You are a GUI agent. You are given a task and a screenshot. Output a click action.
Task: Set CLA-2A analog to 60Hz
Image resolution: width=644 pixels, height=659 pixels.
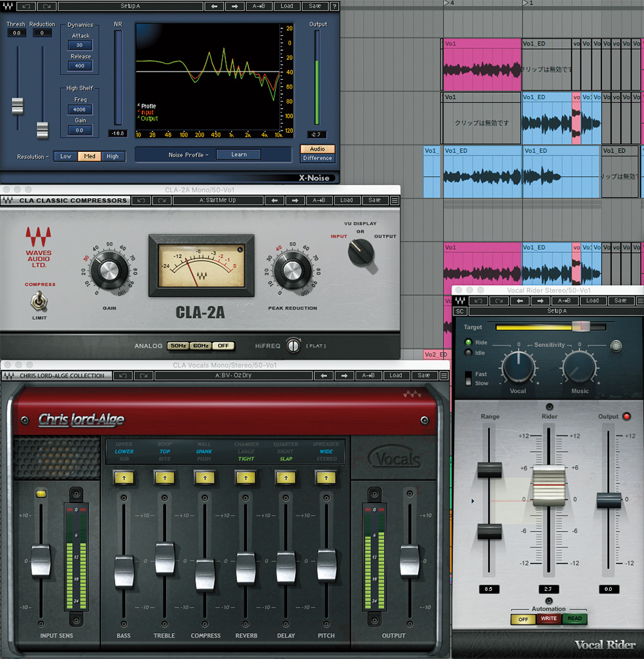[201, 346]
